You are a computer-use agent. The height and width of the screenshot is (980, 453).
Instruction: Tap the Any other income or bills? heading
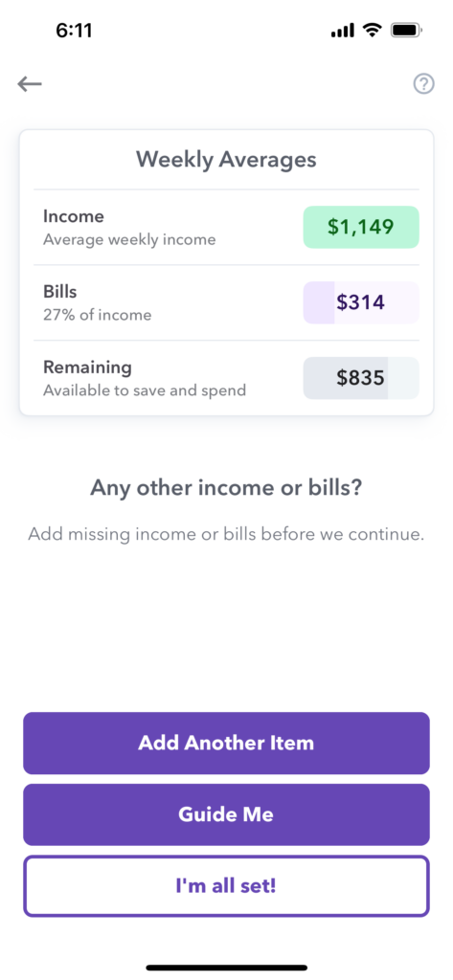coord(226,487)
